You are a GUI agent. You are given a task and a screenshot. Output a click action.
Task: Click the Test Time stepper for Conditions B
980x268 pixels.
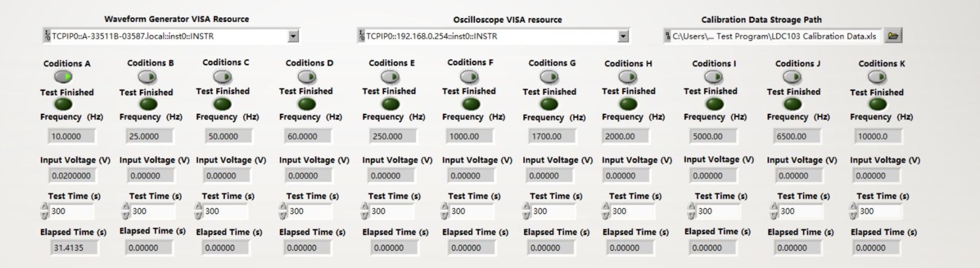tap(126, 211)
